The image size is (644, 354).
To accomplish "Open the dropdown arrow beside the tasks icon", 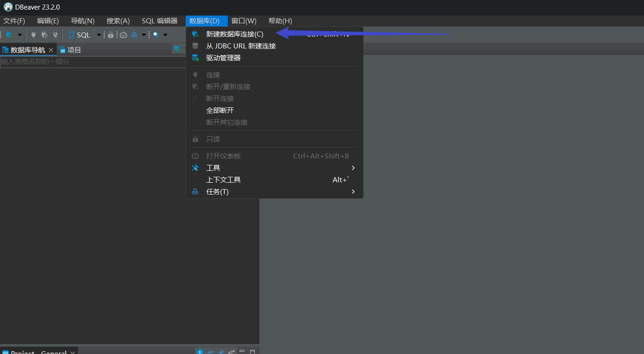I will tap(144, 35).
